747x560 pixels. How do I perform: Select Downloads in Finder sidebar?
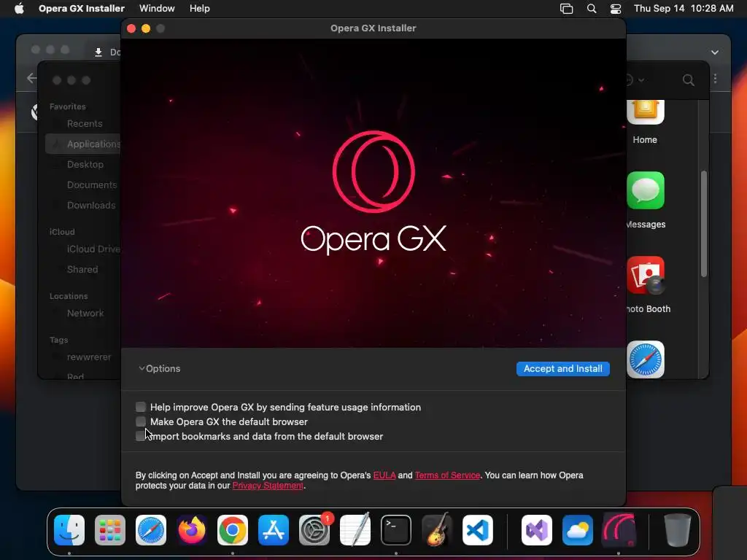click(91, 205)
